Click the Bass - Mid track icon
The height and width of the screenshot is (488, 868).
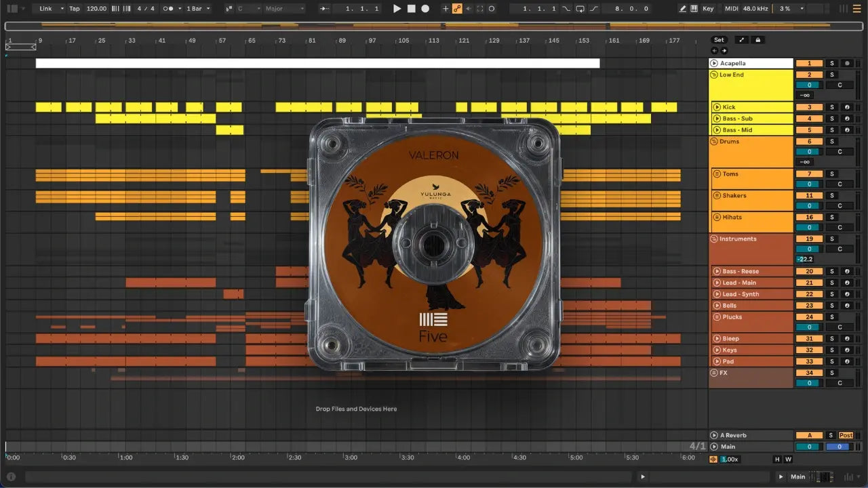point(717,130)
